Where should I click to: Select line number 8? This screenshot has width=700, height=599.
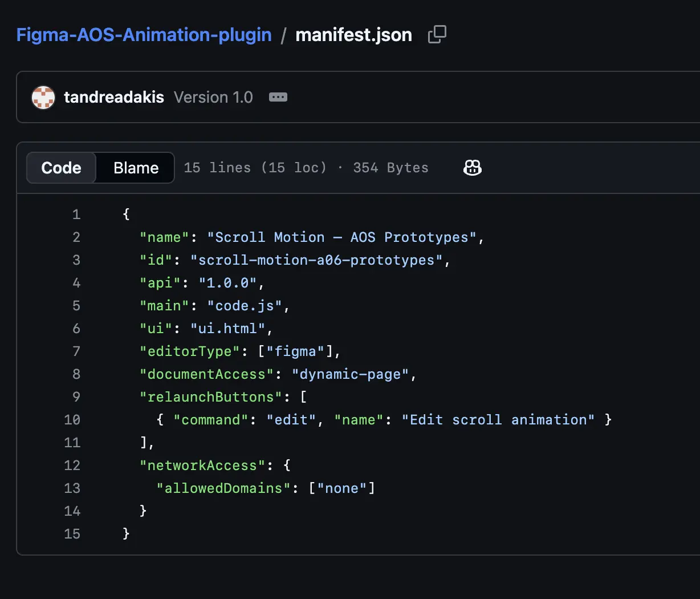coord(76,374)
